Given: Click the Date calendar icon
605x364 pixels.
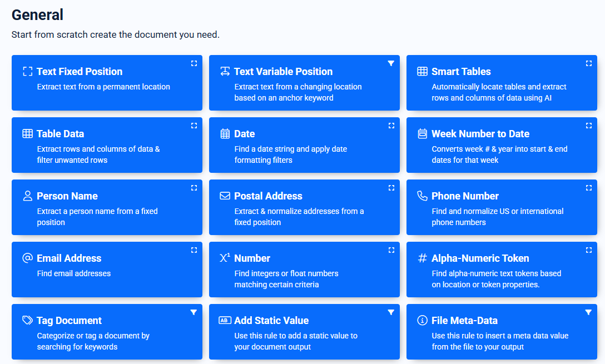Looking at the screenshot, I should [225, 133].
